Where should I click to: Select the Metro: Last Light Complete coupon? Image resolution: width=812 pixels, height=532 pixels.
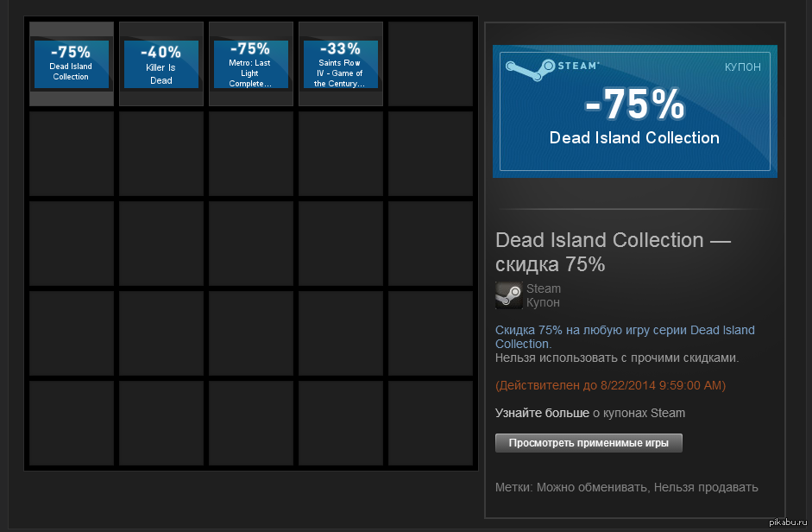click(251, 64)
